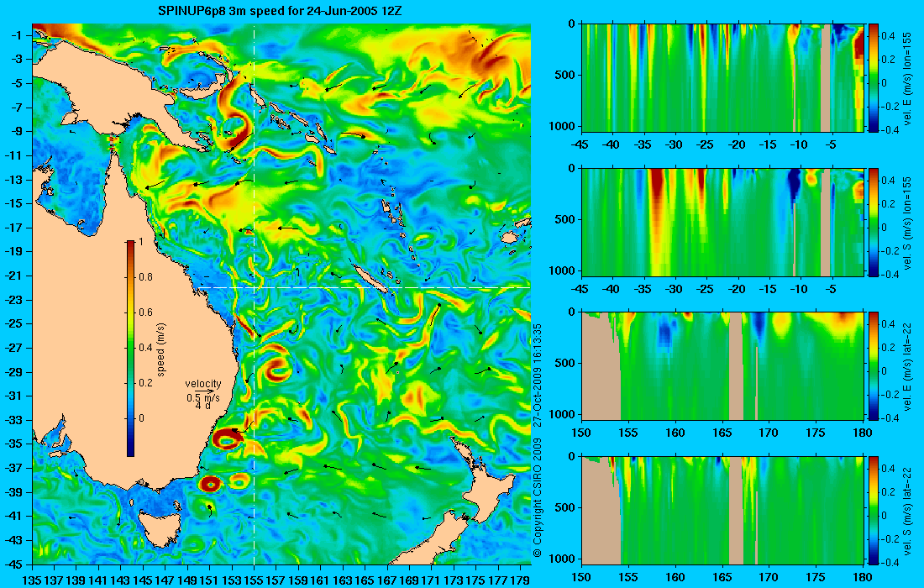Click the '-45' x-axis tick of the top section panel

click(580, 144)
